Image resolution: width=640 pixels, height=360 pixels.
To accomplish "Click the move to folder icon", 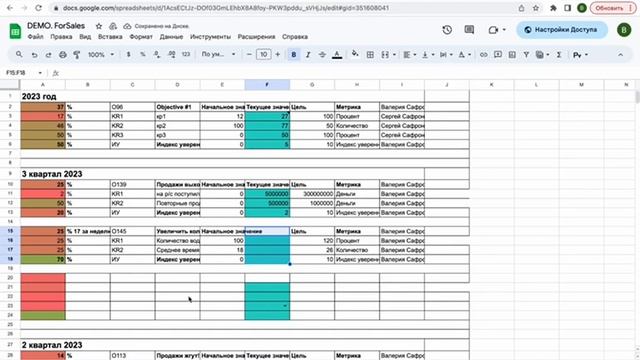I will click(x=113, y=26).
